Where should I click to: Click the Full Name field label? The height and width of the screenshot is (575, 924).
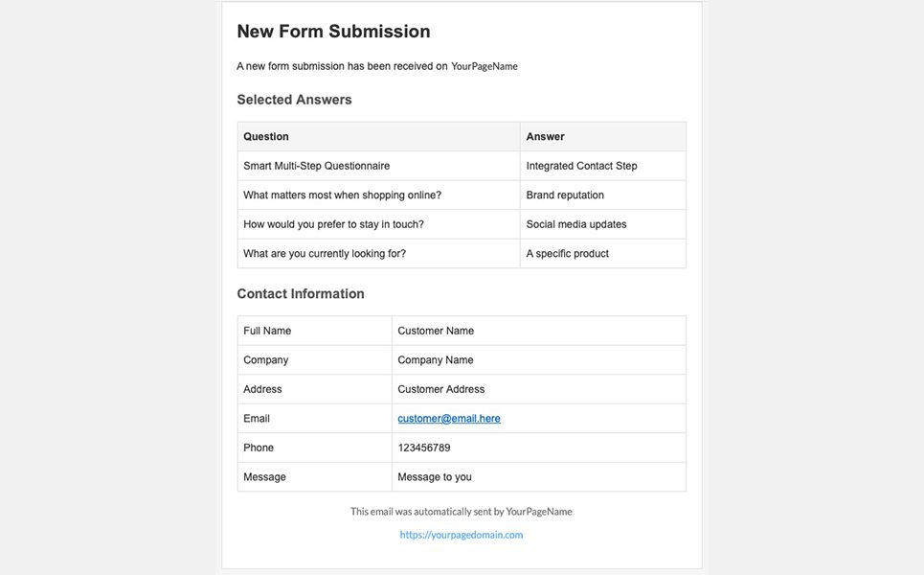click(267, 331)
